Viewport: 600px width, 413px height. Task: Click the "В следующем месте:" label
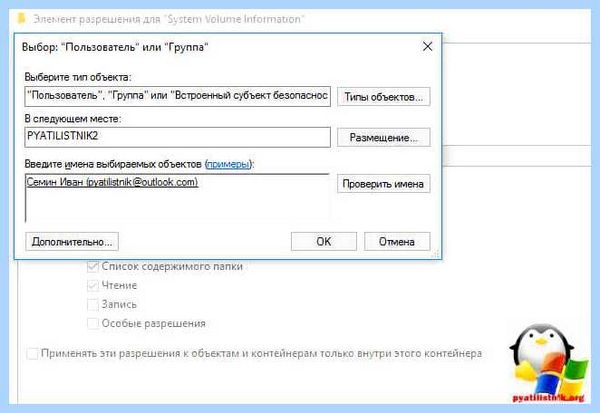pos(73,119)
